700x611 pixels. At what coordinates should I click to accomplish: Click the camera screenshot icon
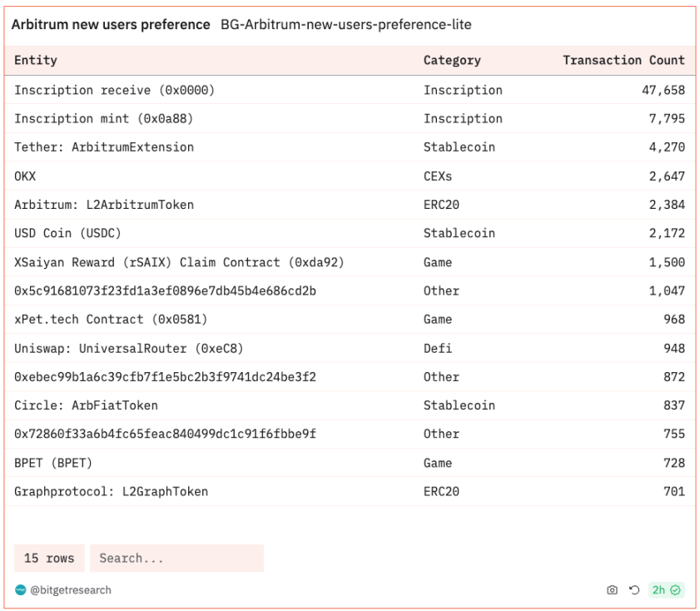(612, 590)
